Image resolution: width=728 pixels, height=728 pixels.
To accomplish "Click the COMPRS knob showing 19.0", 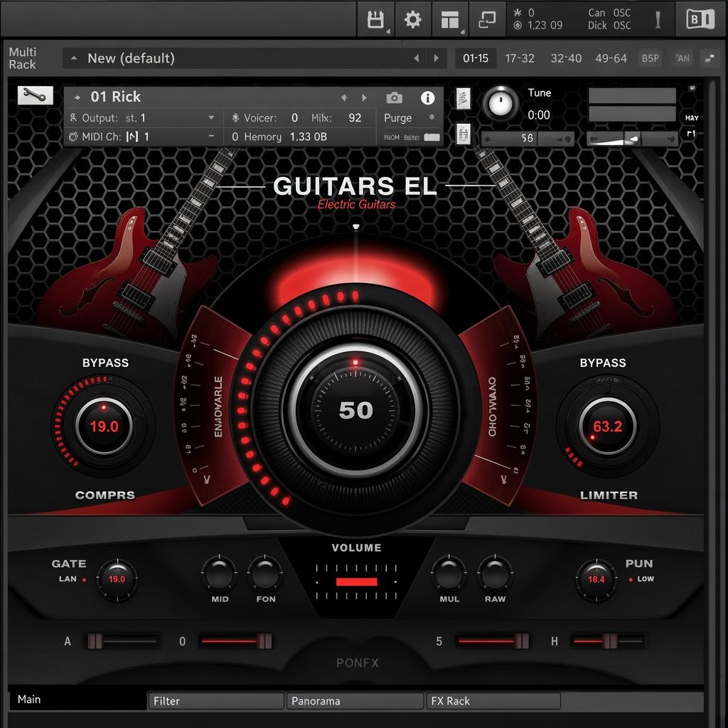I will click(104, 426).
